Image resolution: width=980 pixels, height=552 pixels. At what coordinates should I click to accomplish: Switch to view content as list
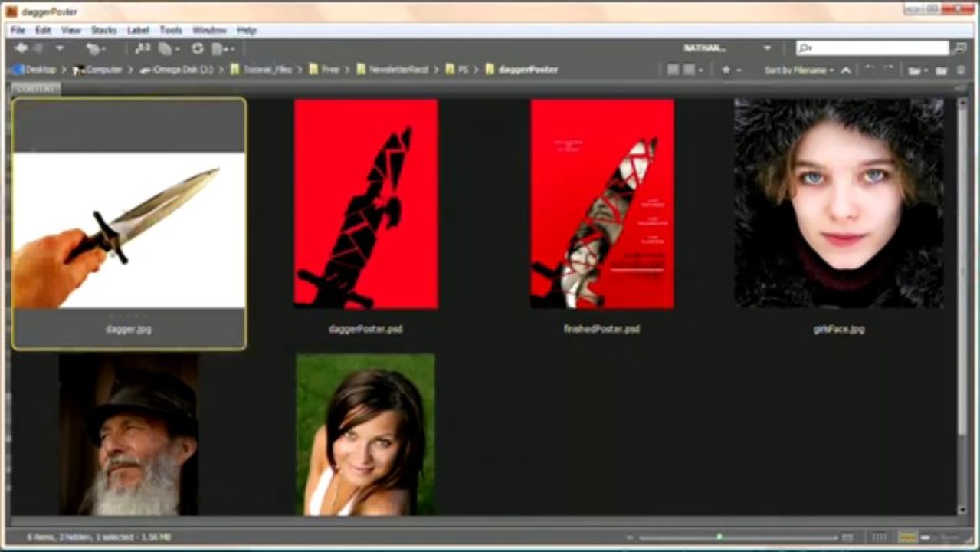coord(949,537)
